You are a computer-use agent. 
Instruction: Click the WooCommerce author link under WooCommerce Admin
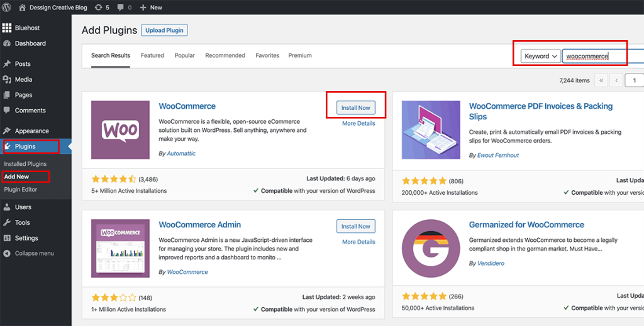point(187,272)
